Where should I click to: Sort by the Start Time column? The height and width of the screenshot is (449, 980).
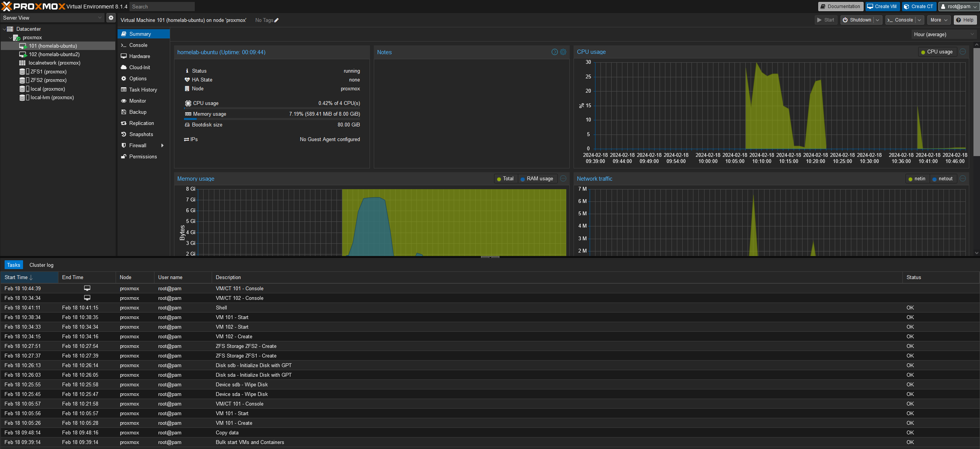coord(29,277)
